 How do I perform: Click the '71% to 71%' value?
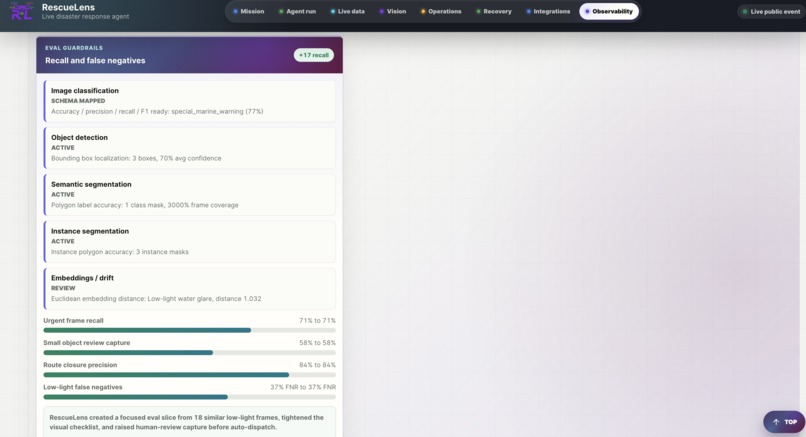click(317, 320)
